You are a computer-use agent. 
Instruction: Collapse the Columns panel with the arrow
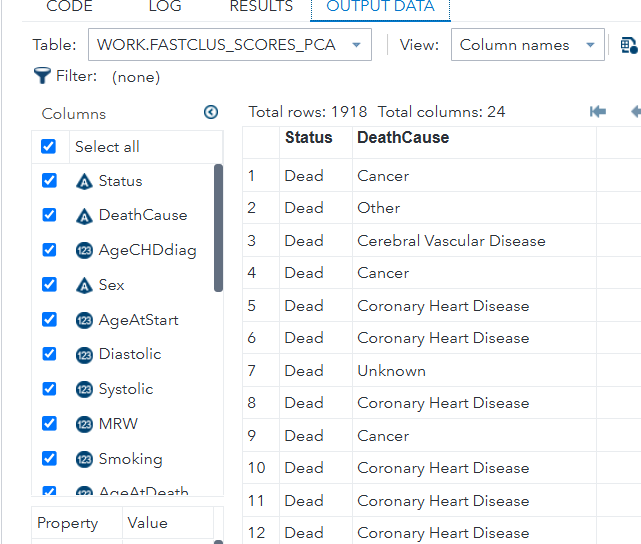click(x=211, y=112)
